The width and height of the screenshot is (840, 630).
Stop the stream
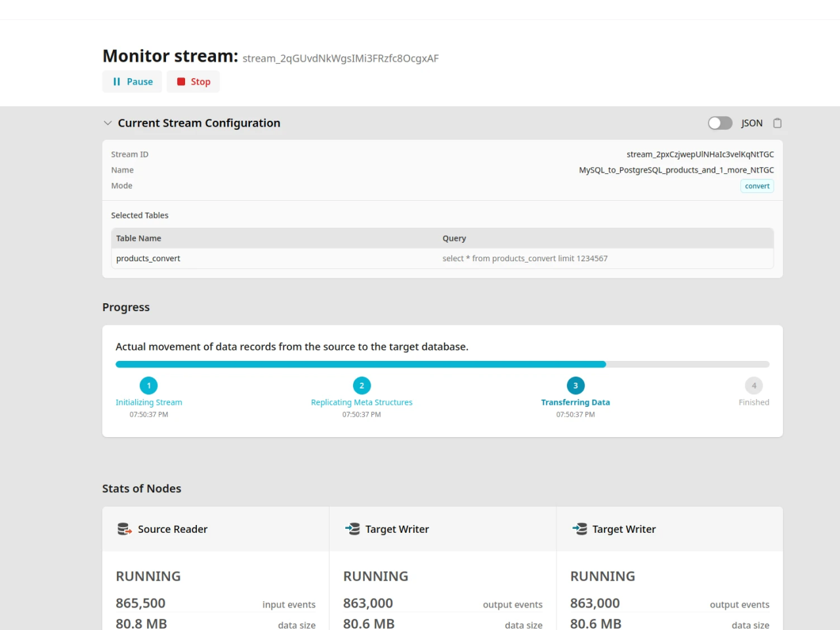click(193, 81)
